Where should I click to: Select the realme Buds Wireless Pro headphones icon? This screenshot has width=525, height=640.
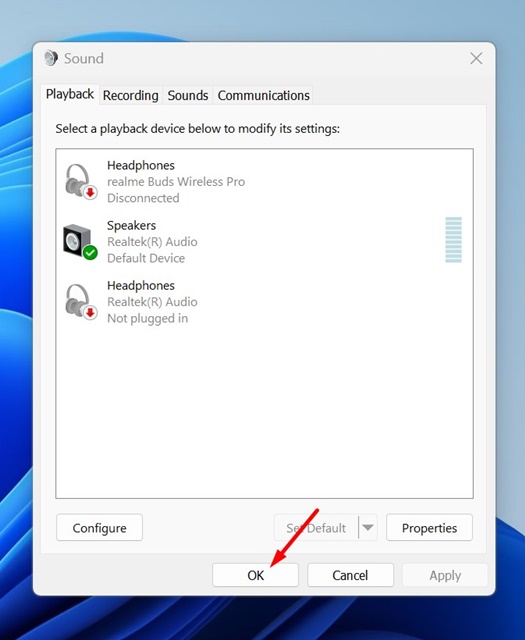(80, 182)
